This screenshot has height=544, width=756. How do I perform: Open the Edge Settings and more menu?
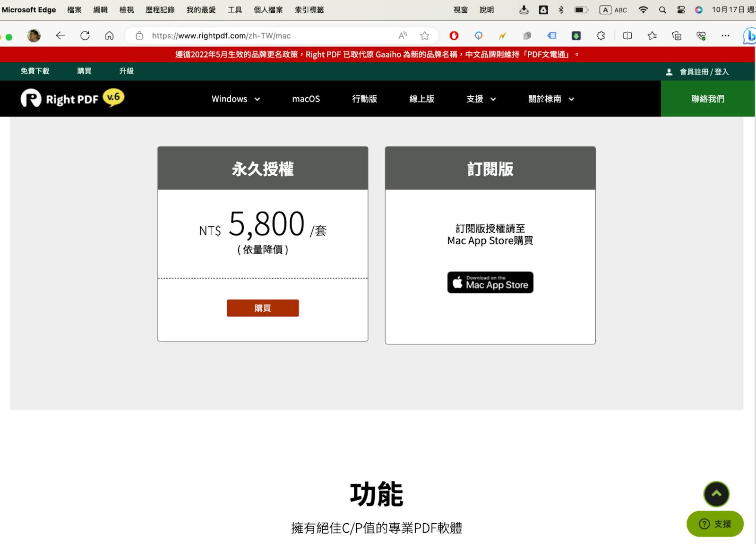tap(725, 35)
